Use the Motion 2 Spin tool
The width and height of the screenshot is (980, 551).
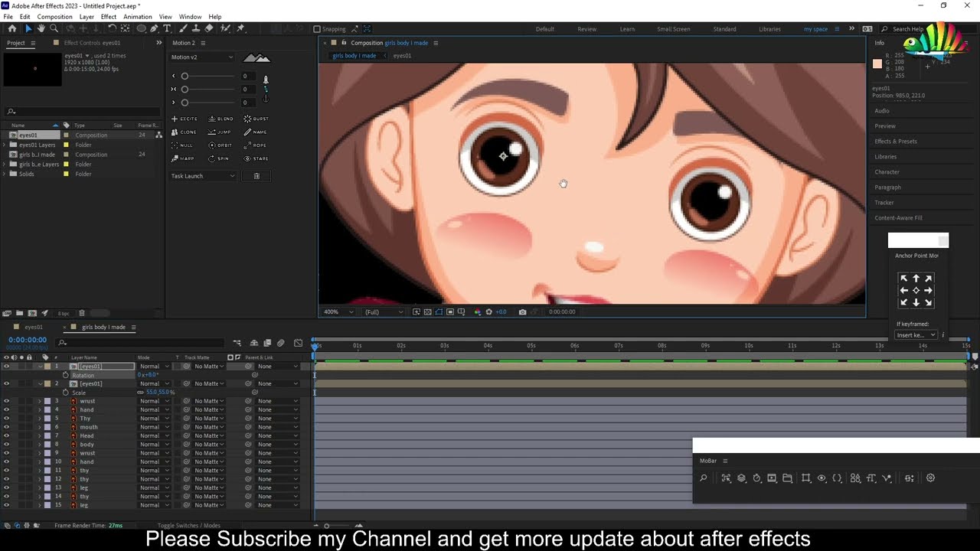pos(219,158)
